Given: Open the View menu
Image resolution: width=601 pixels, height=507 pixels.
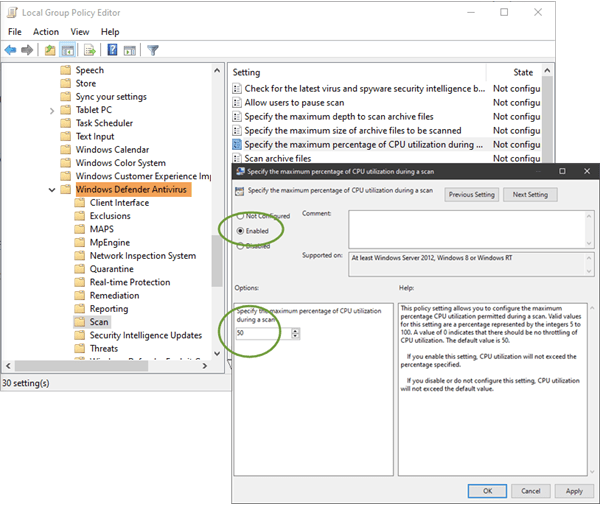Looking at the screenshot, I should tap(80, 32).
